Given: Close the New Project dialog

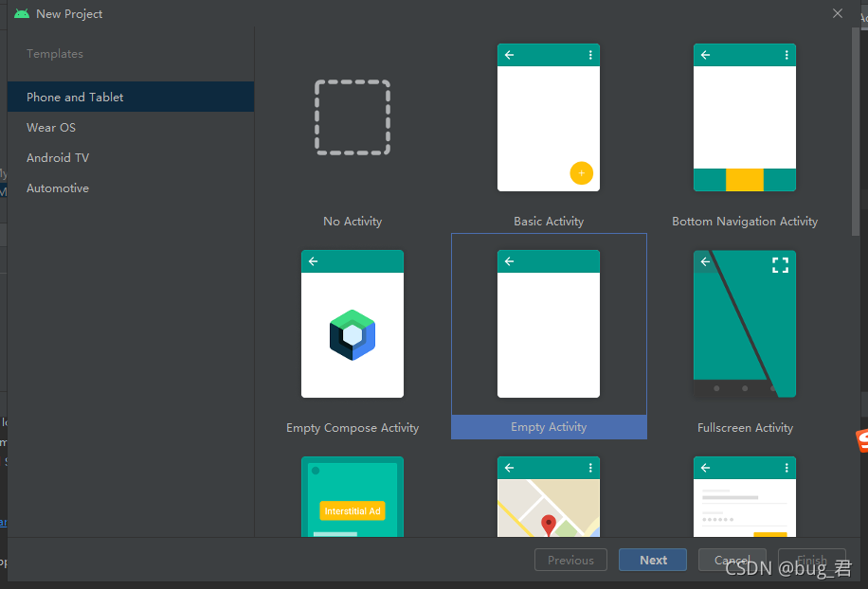Looking at the screenshot, I should tap(838, 13).
